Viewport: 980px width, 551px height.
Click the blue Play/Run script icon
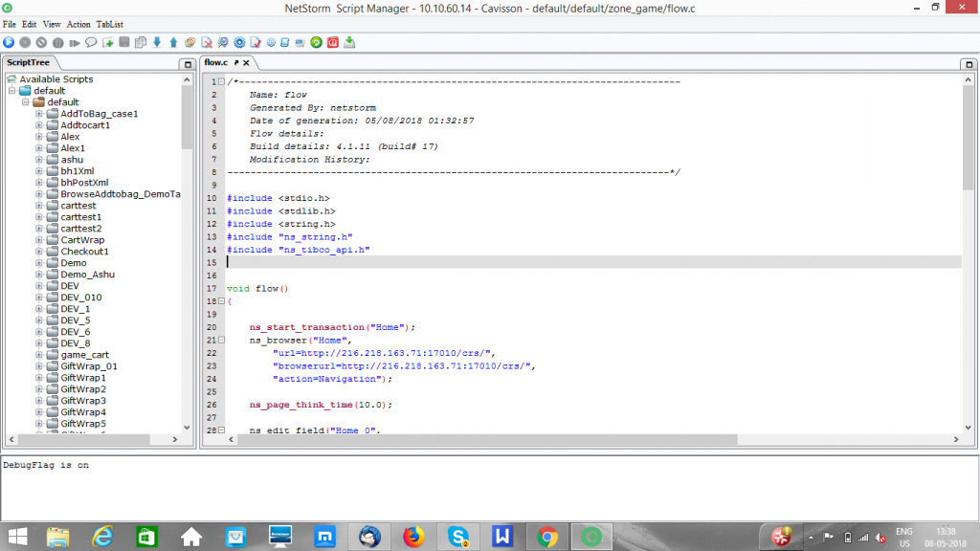[9, 42]
